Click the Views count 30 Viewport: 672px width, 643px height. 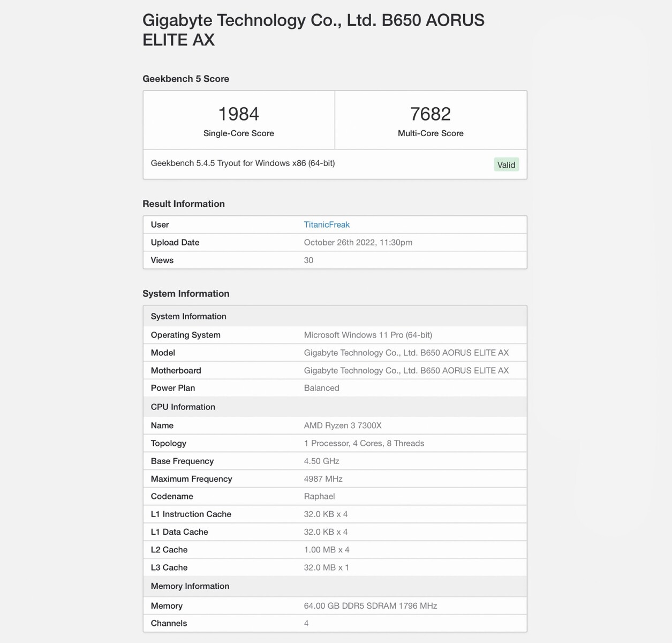(x=308, y=260)
